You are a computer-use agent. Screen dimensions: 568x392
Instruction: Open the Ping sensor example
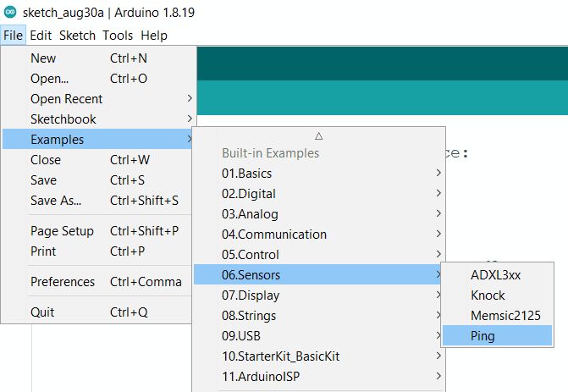click(483, 336)
